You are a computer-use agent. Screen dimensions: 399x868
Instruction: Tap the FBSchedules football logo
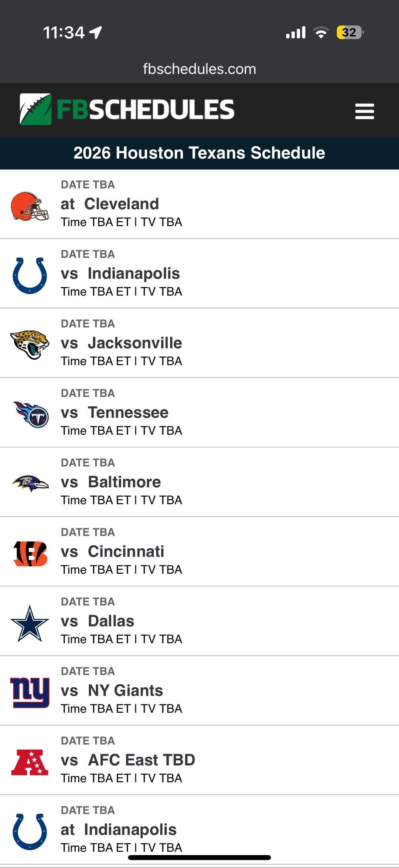click(x=35, y=109)
